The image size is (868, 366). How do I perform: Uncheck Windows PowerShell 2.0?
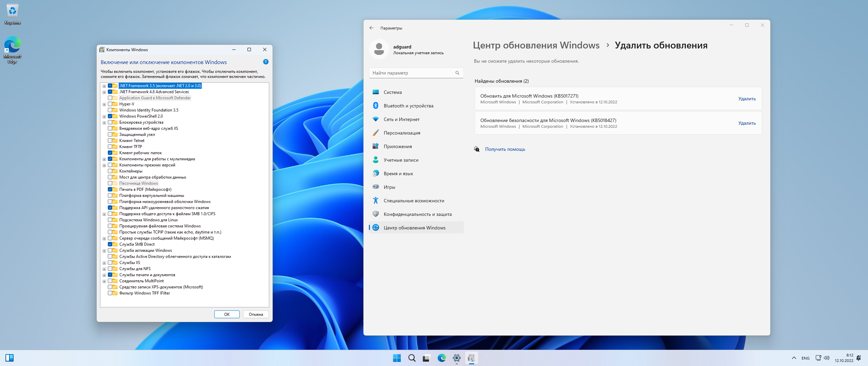pos(110,116)
